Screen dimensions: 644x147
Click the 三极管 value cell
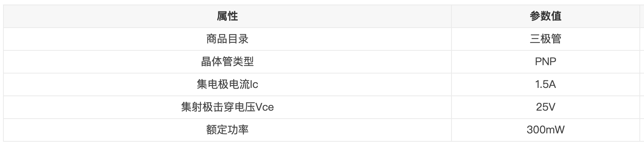545,39
